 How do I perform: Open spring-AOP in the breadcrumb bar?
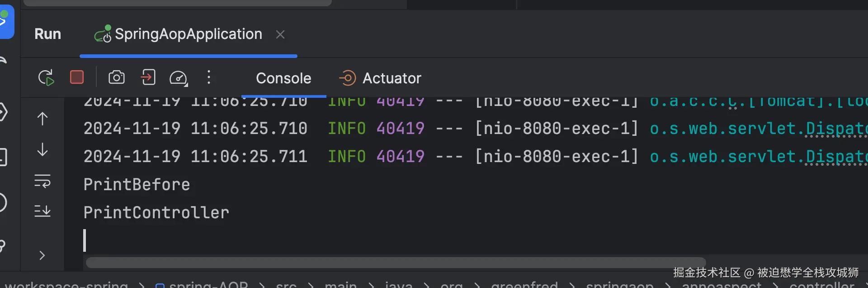pos(208,284)
